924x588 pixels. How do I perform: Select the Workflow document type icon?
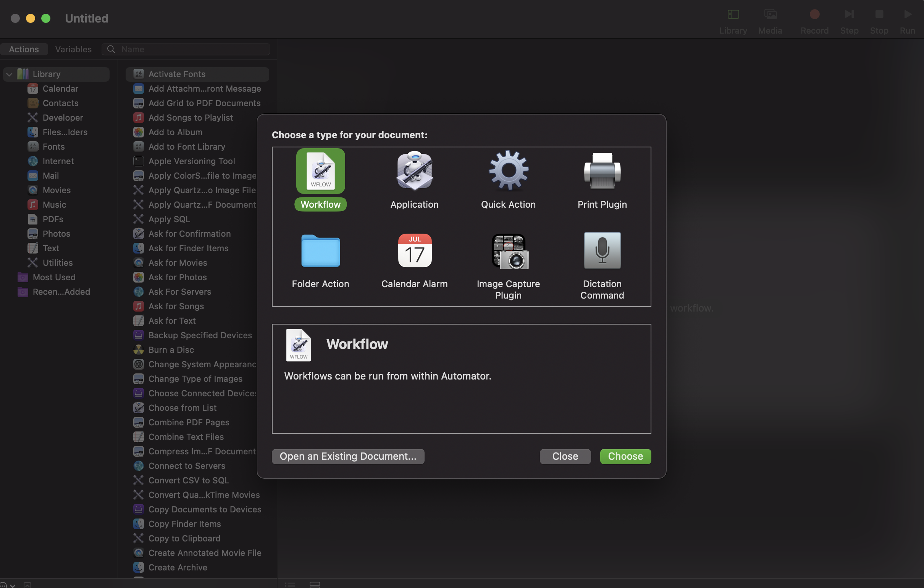320,171
